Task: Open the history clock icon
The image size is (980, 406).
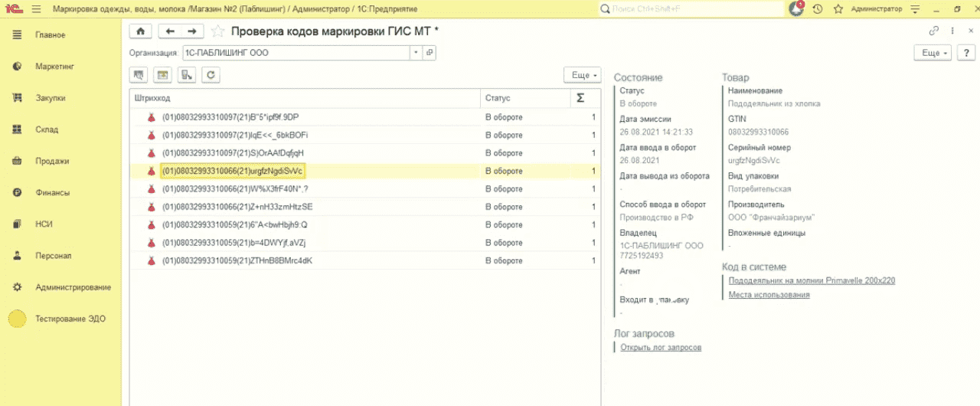Action: (818, 8)
